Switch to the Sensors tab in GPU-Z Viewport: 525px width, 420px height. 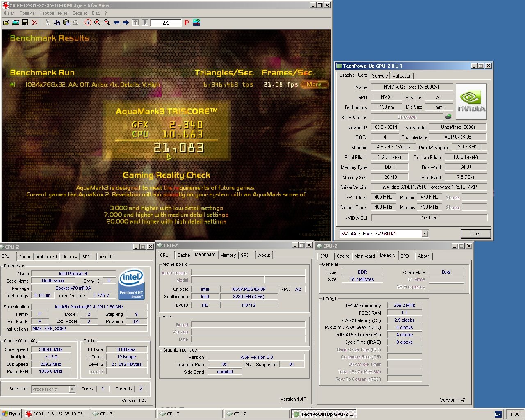[x=380, y=76]
